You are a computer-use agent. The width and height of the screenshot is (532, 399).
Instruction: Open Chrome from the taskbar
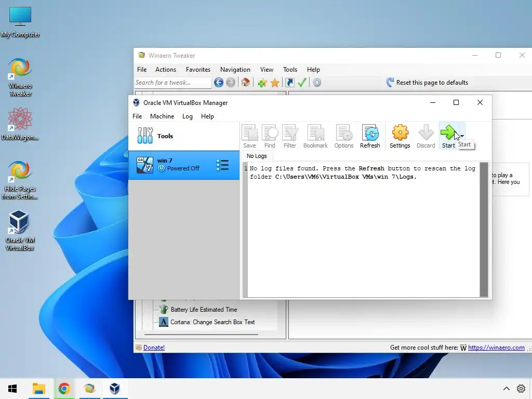point(64,389)
